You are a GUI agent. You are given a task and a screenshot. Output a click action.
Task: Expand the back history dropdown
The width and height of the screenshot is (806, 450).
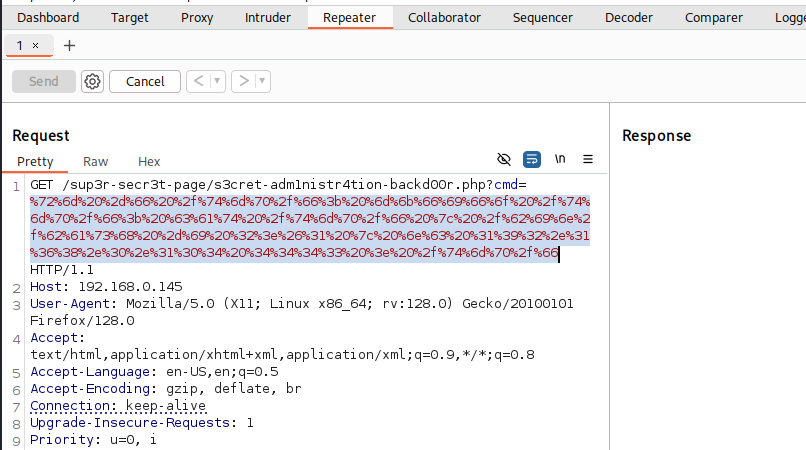217,81
